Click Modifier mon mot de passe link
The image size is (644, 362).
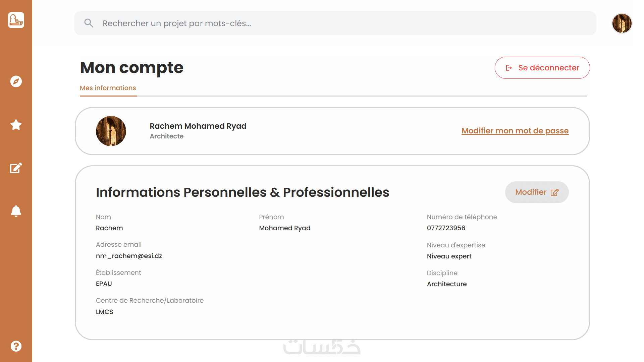click(x=515, y=131)
